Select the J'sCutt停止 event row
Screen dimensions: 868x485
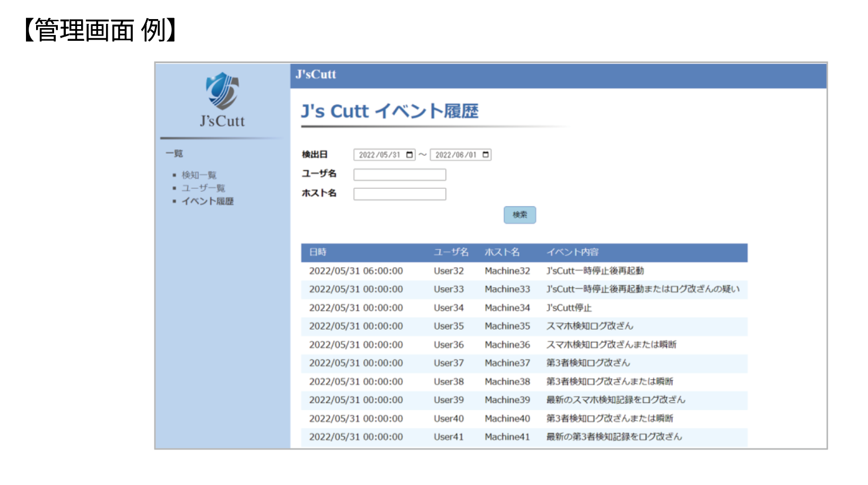pyautogui.click(x=524, y=308)
